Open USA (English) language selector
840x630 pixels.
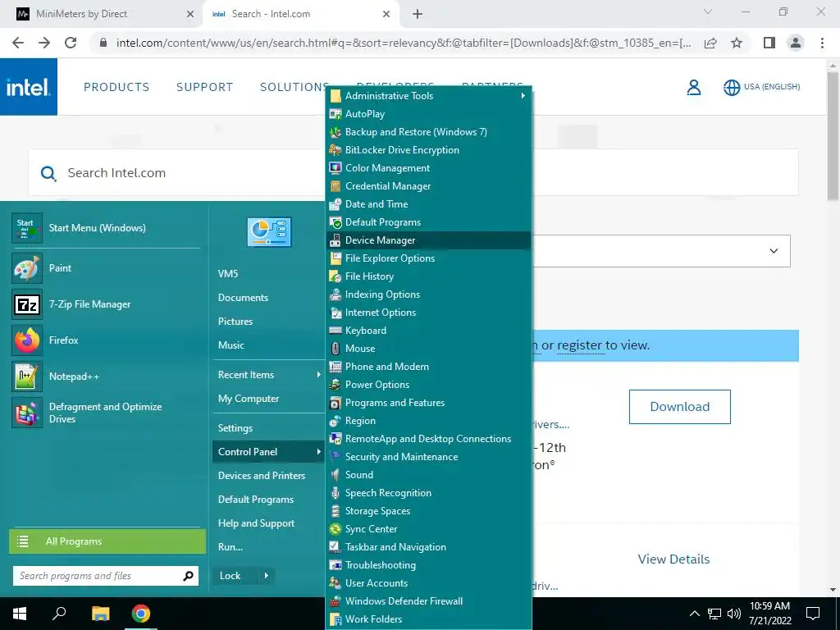coord(762,87)
